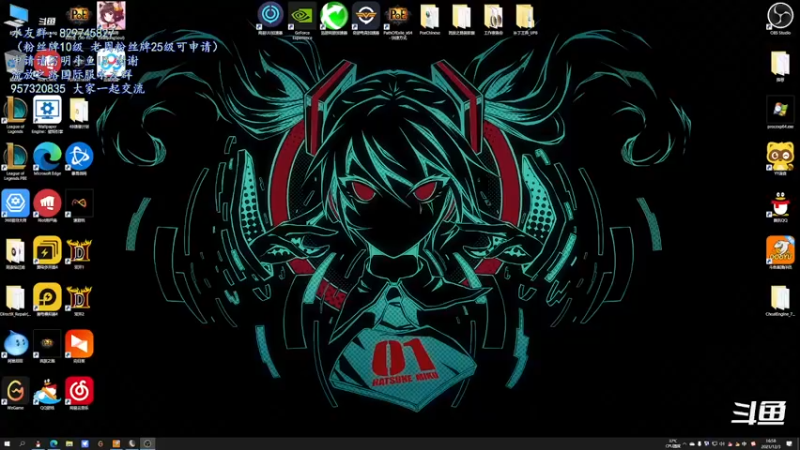Open blue power-ring accelerator icon in top row
This screenshot has height=450, width=800.
point(270,17)
